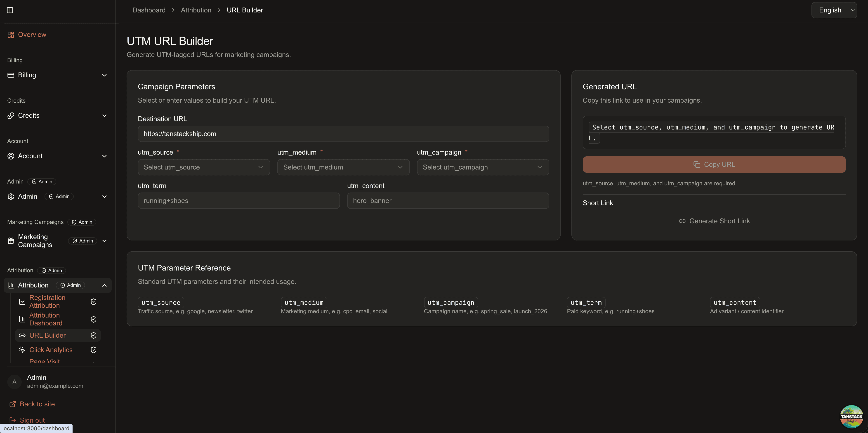Open the utm_campaign dropdown
This screenshot has height=433, width=868.
coord(483,167)
